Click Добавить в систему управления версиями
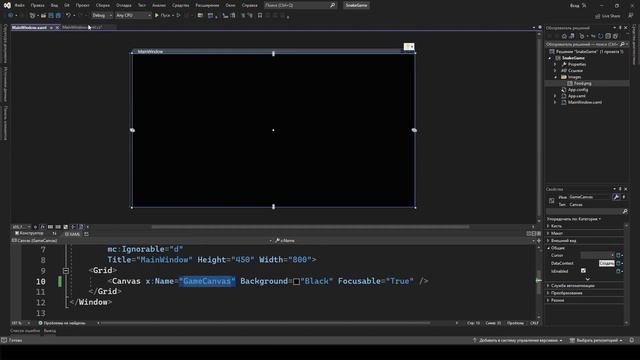This screenshot has height=360, width=640. coord(518,340)
